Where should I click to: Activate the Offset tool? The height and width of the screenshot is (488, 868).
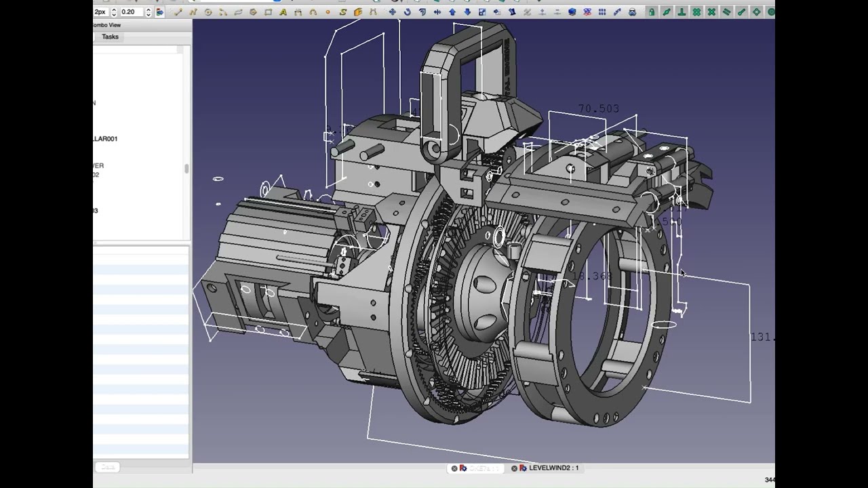(x=422, y=12)
